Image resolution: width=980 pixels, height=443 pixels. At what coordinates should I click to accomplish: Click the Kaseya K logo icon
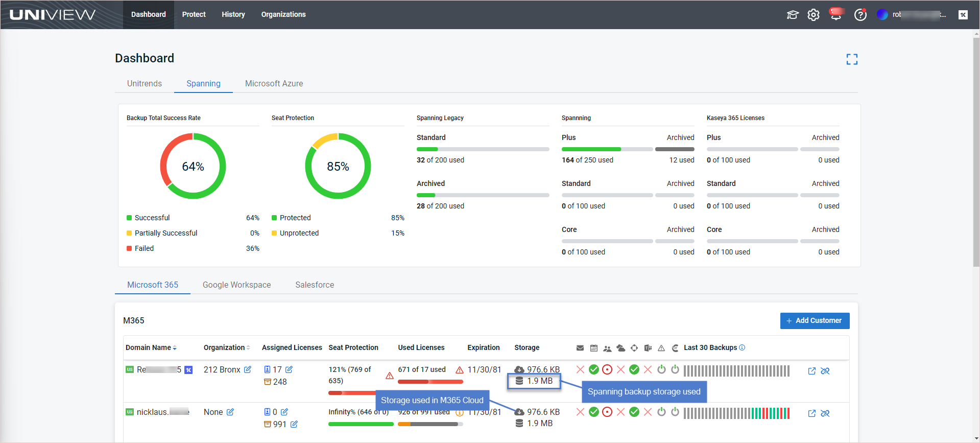click(x=963, y=15)
